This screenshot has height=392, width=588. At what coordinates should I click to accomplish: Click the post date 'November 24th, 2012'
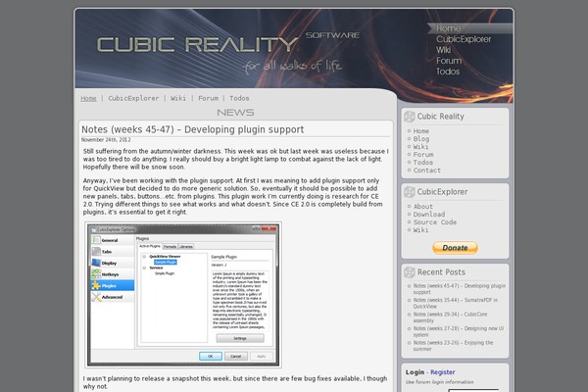tap(106, 140)
